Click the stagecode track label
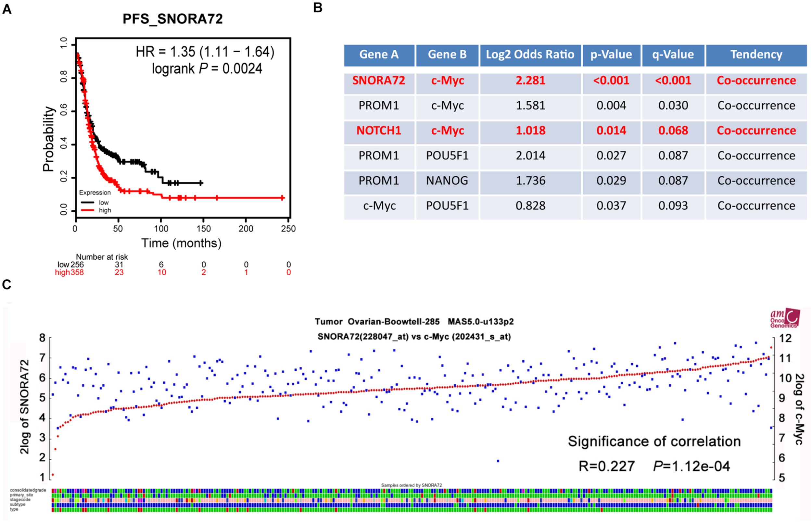The height and width of the screenshot is (522, 812). pos(20,500)
